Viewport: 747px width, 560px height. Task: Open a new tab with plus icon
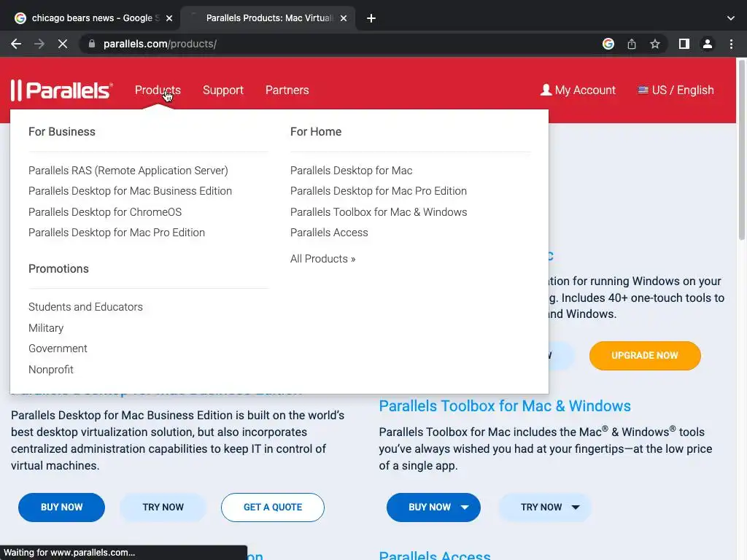[x=371, y=18]
